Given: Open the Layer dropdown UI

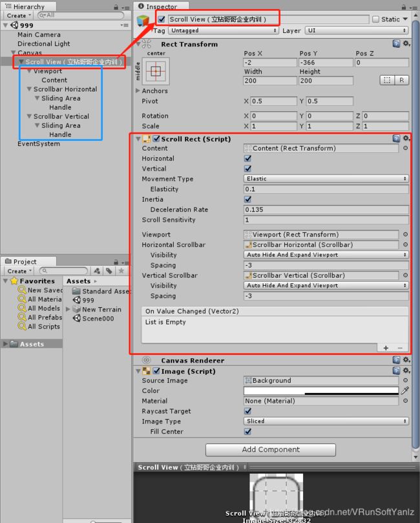Looking at the screenshot, I should (x=357, y=30).
